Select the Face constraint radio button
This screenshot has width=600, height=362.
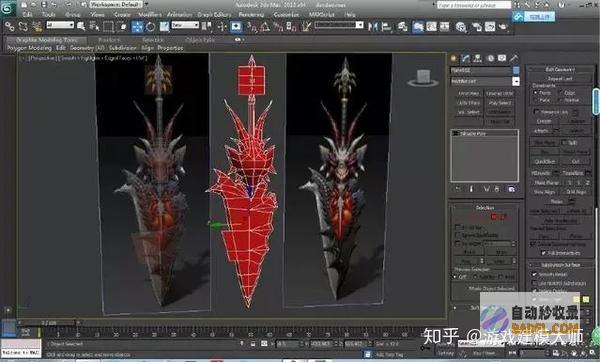(x=535, y=100)
